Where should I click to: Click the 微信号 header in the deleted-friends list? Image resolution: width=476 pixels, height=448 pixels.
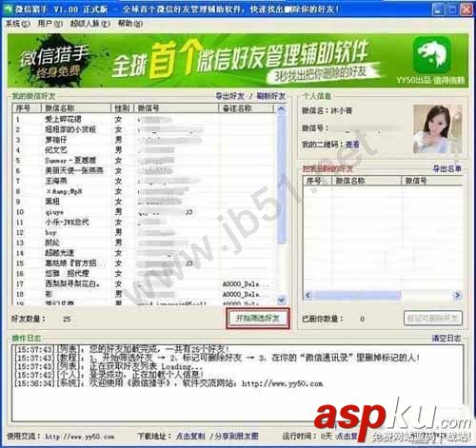click(432, 181)
